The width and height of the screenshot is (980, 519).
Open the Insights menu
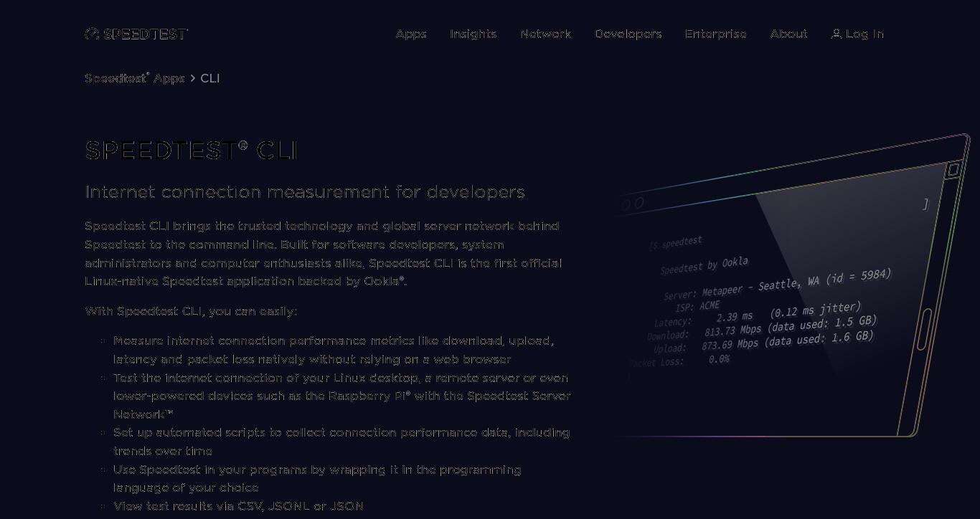click(x=473, y=34)
